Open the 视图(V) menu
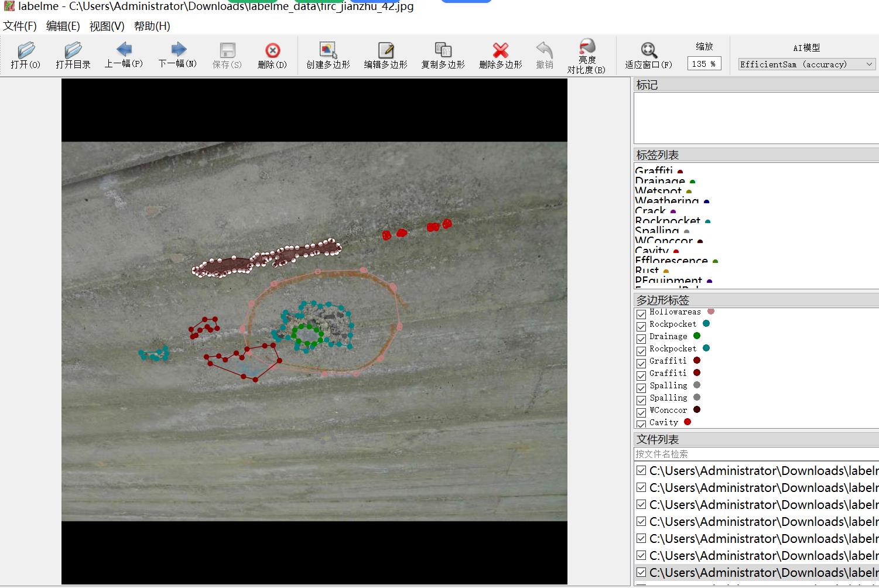 pos(107,26)
